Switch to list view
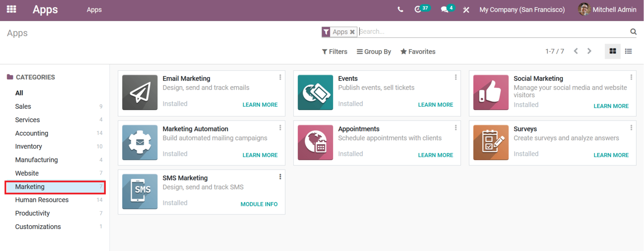Image resolution: width=644 pixels, height=251 pixels. coord(628,51)
